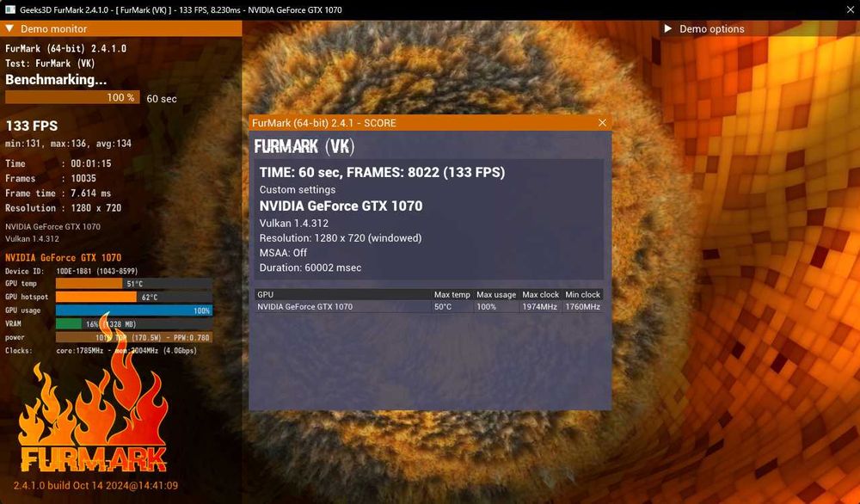Viewport: 860px width, 504px height.
Task: Collapse the Demo monitor panel triangle
Action: 9,28
